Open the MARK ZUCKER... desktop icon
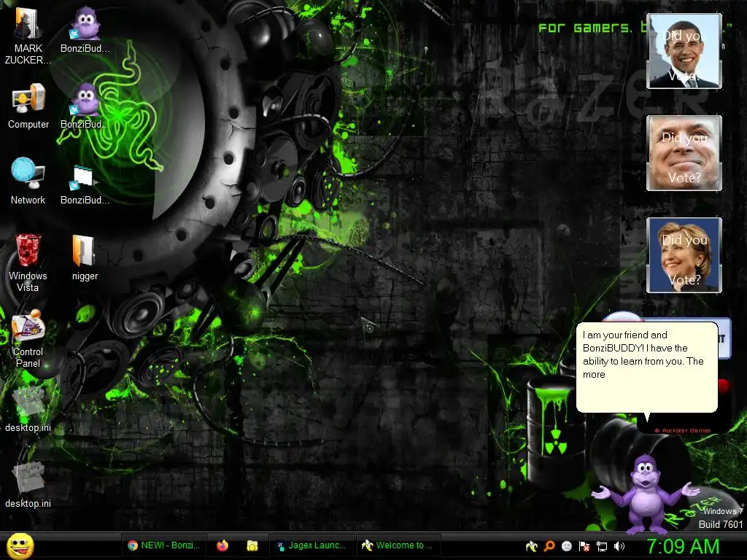 tap(28, 37)
